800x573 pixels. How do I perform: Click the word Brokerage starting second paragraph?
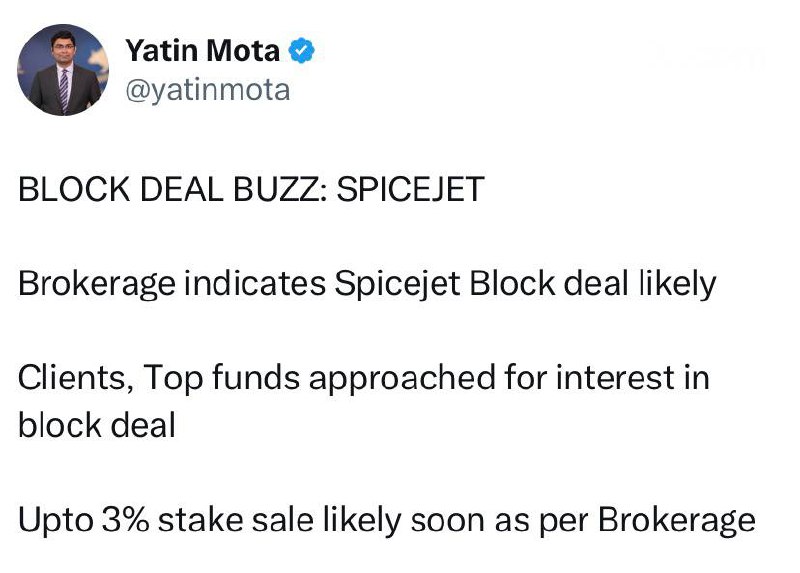97,284
